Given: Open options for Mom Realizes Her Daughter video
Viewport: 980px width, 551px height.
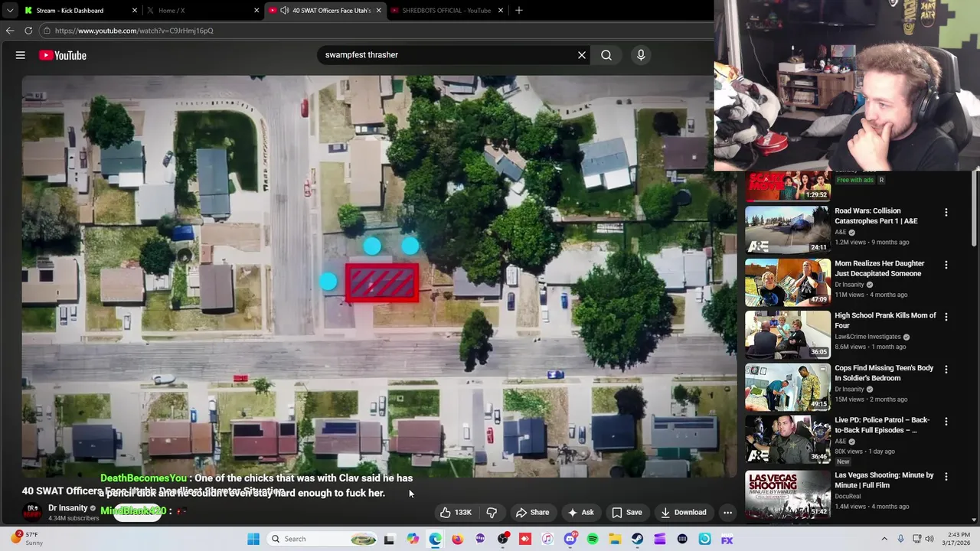Looking at the screenshot, I should [x=946, y=265].
